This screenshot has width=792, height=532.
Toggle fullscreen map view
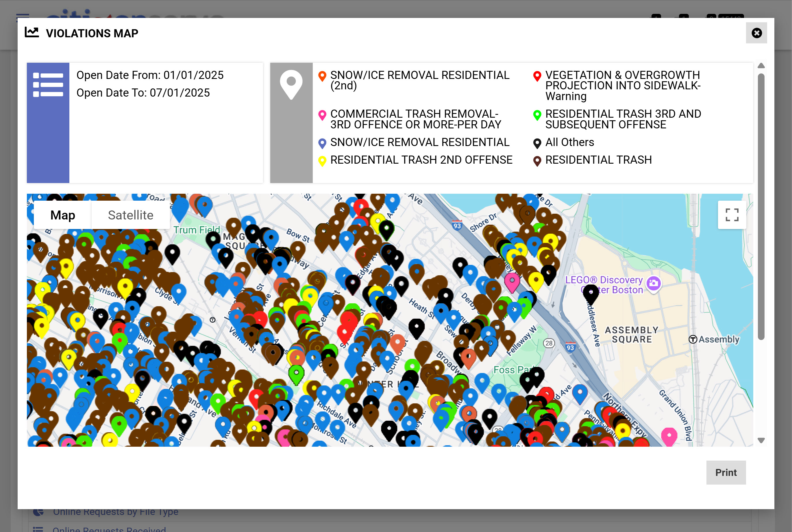732,215
